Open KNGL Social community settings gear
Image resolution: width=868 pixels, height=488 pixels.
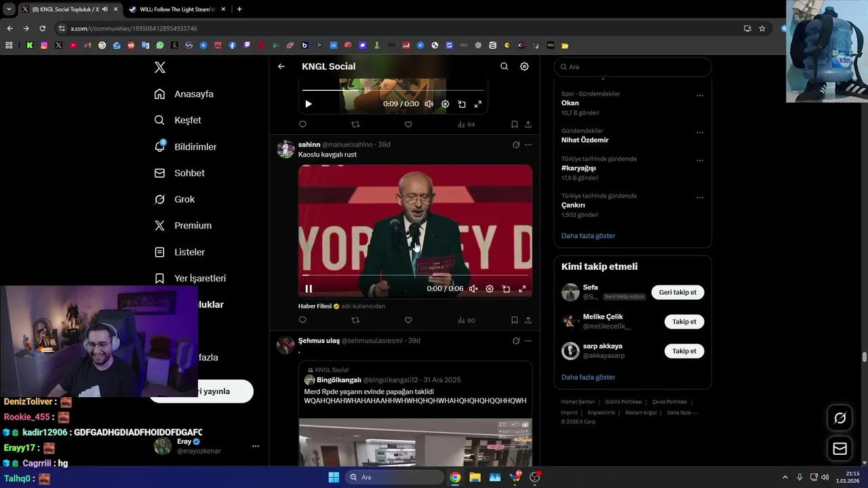(x=524, y=66)
